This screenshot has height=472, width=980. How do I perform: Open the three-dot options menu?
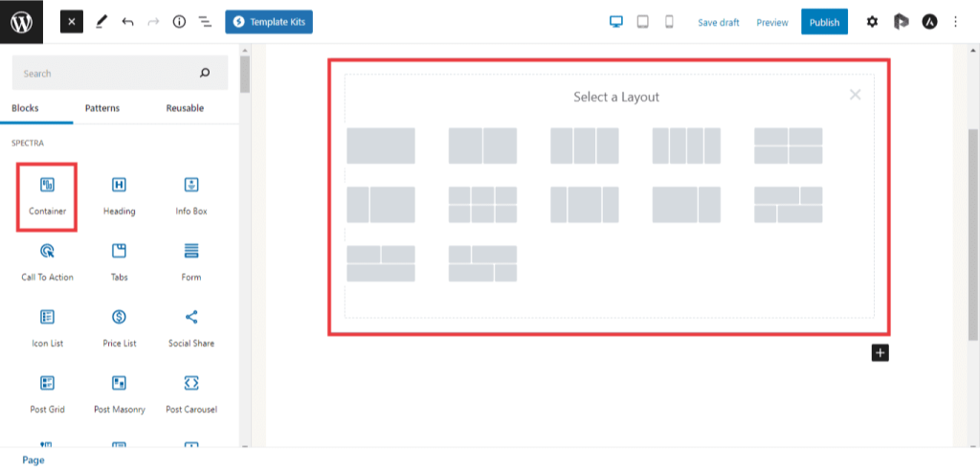[x=955, y=22]
